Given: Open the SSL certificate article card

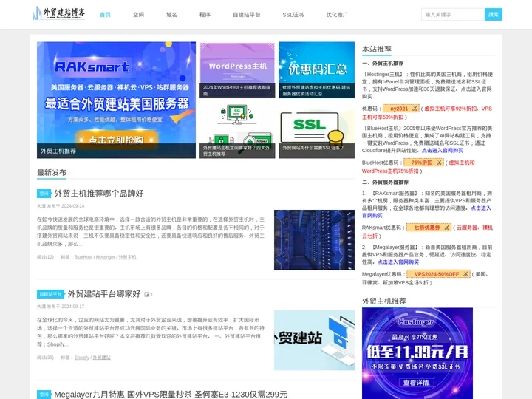Looking at the screenshot, I should 316,130.
